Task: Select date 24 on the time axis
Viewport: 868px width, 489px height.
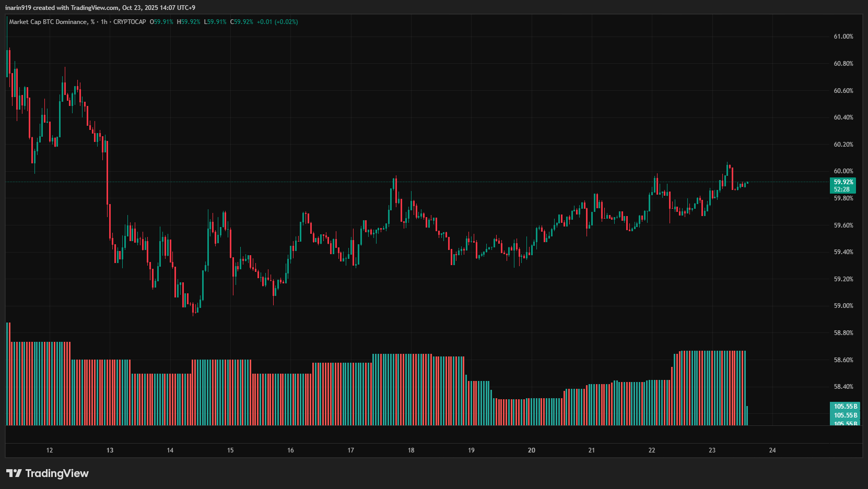Action: 772,450
